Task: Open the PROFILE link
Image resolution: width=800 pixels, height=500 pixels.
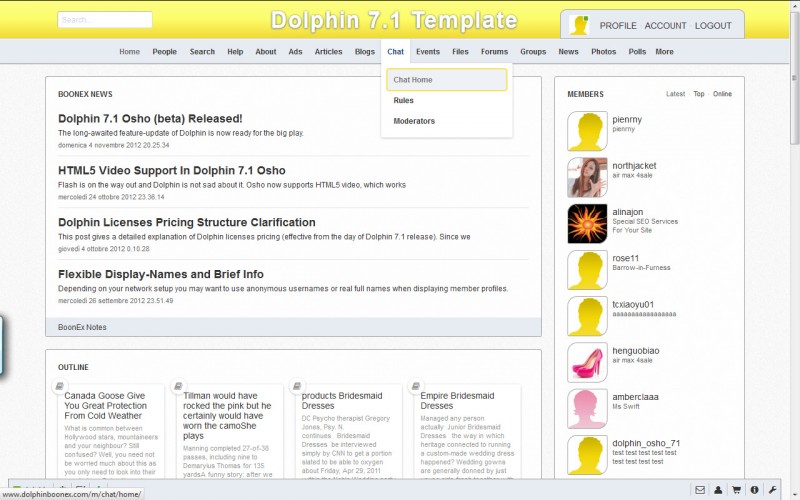Action: [618, 26]
